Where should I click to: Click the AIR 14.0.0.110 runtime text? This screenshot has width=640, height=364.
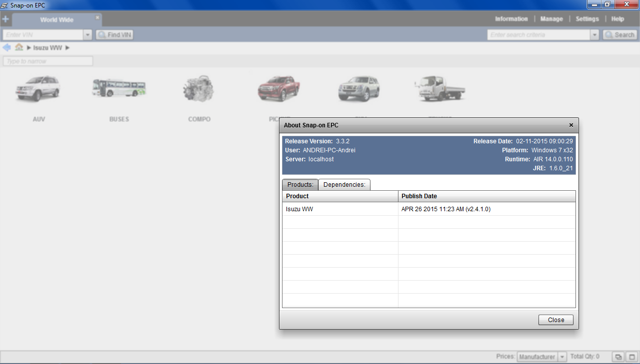click(x=553, y=159)
